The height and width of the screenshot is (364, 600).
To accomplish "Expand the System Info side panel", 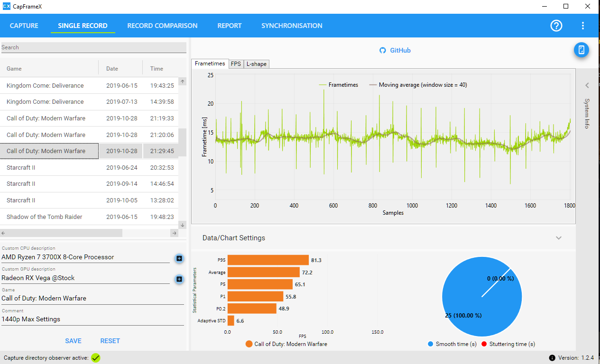I will (587, 86).
